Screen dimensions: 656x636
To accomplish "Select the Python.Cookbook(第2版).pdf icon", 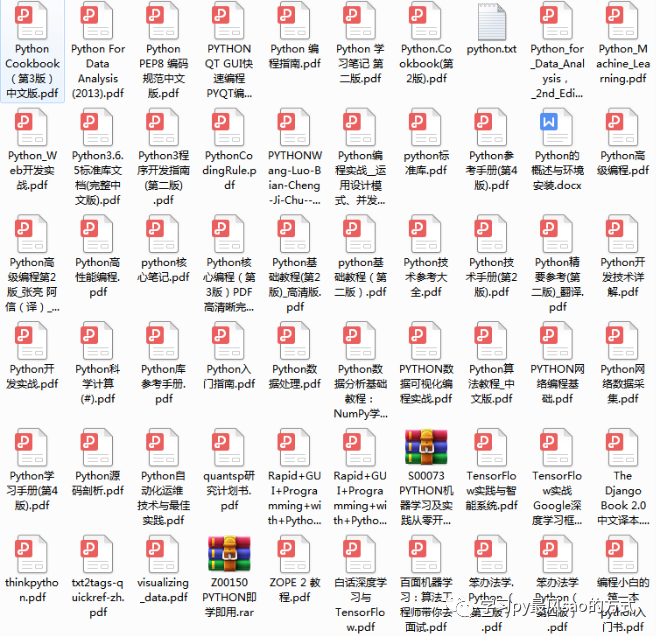I will pos(426,20).
